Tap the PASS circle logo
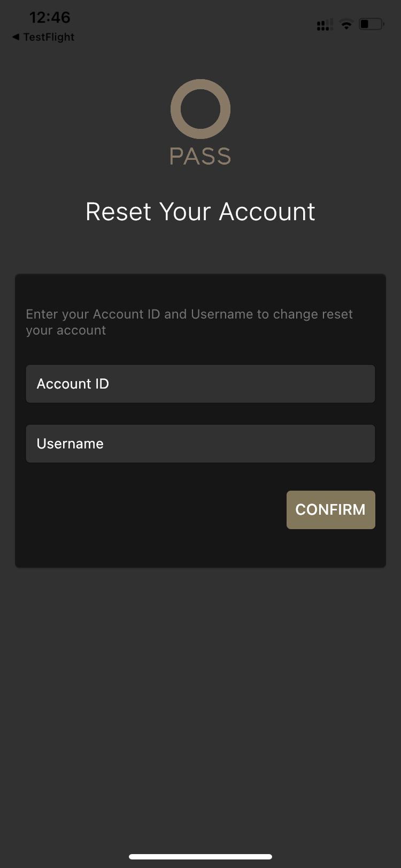The width and height of the screenshot is (401, 868). pos(200,109)
